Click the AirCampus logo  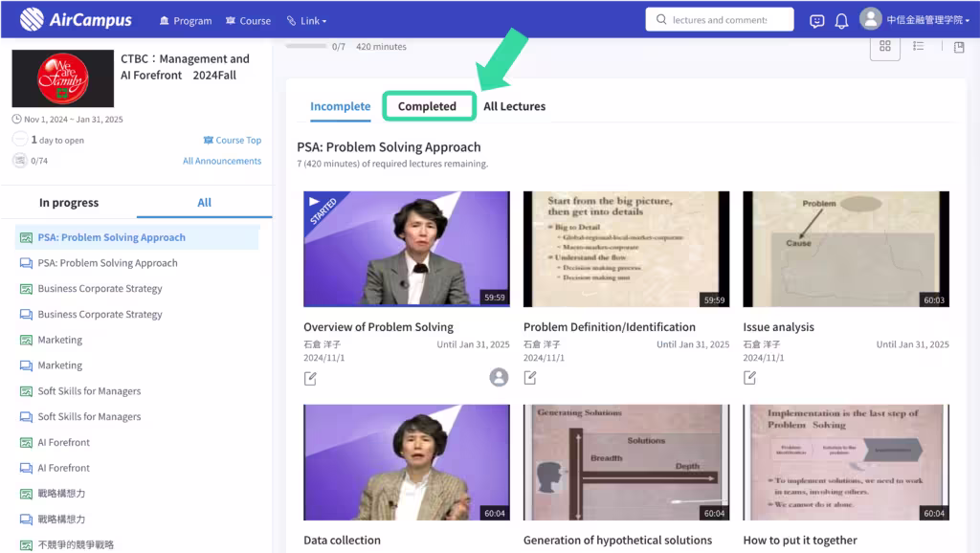click(76, 19)
